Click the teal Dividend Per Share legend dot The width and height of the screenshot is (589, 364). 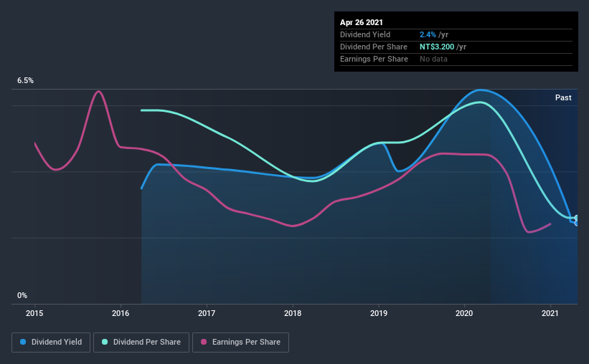pyautogui.click(x=105, y=342)
